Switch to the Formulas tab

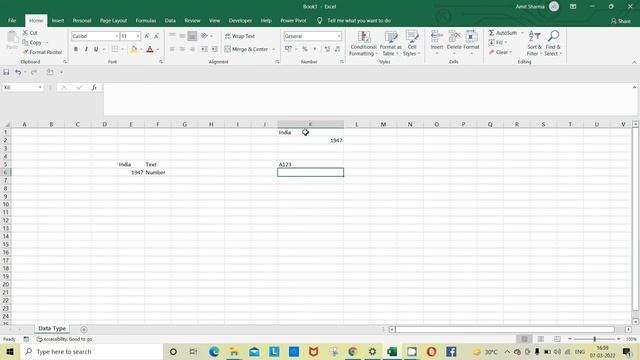(x=146, y=20)
